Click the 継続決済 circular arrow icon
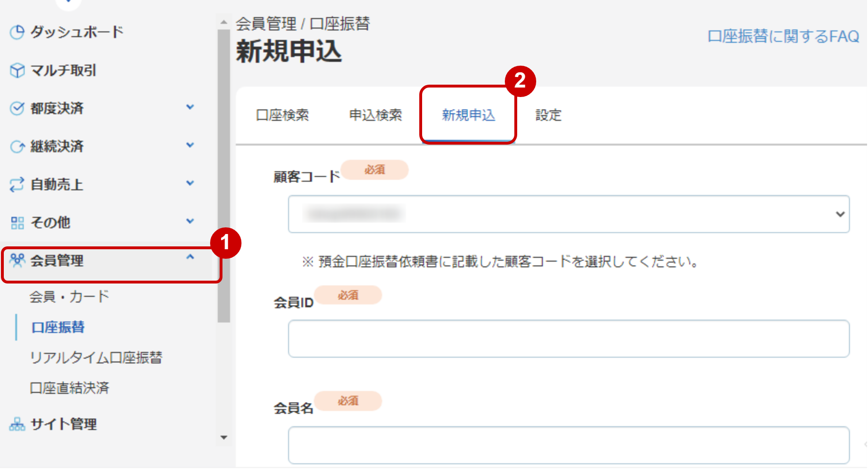This screenshot has height=469, width=868. [x=17, y=146]
